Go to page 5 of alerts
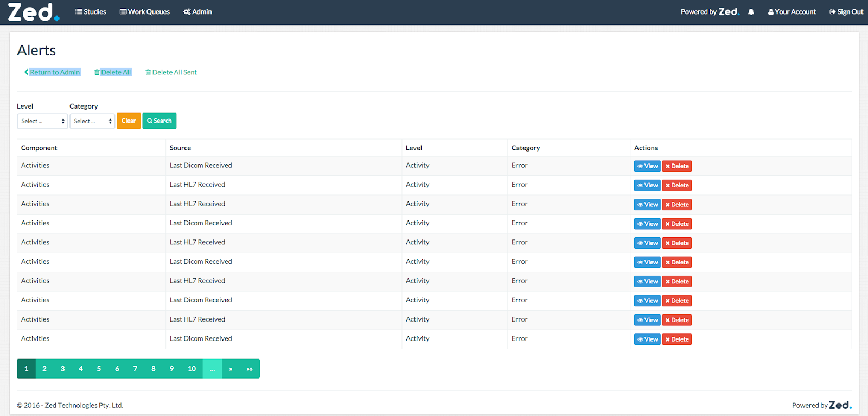Screen dimensions: 868x416 point(99,369)
